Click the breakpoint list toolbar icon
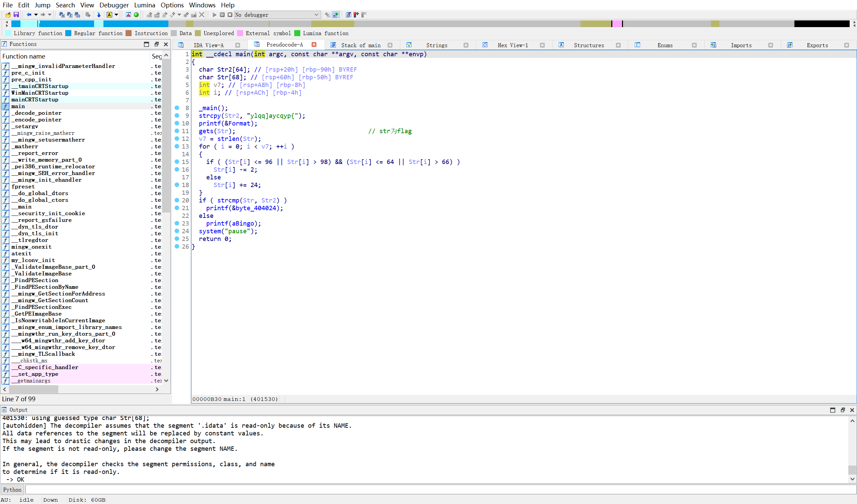Viewport: 857px width, 504px height. tap(348, 15)
